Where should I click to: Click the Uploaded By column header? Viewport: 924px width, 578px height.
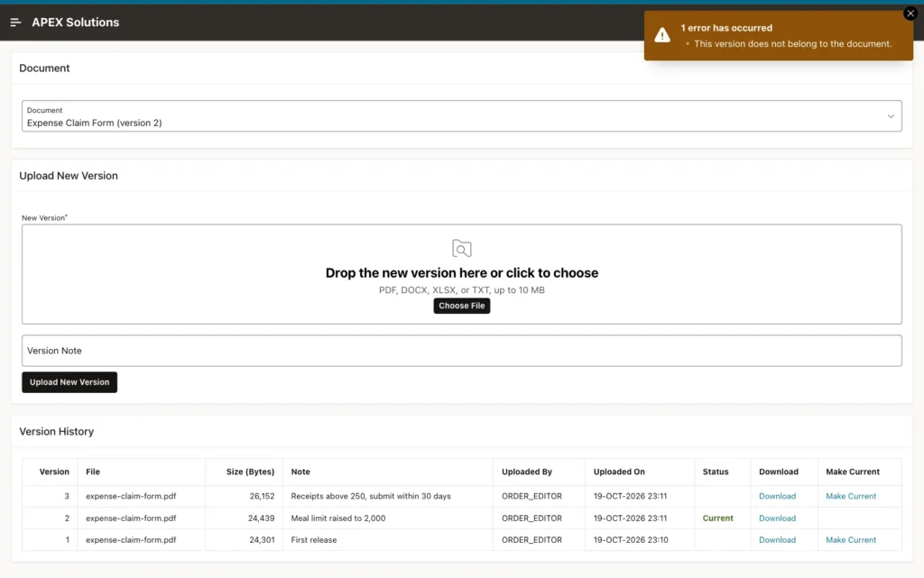[x=527, y=472]
